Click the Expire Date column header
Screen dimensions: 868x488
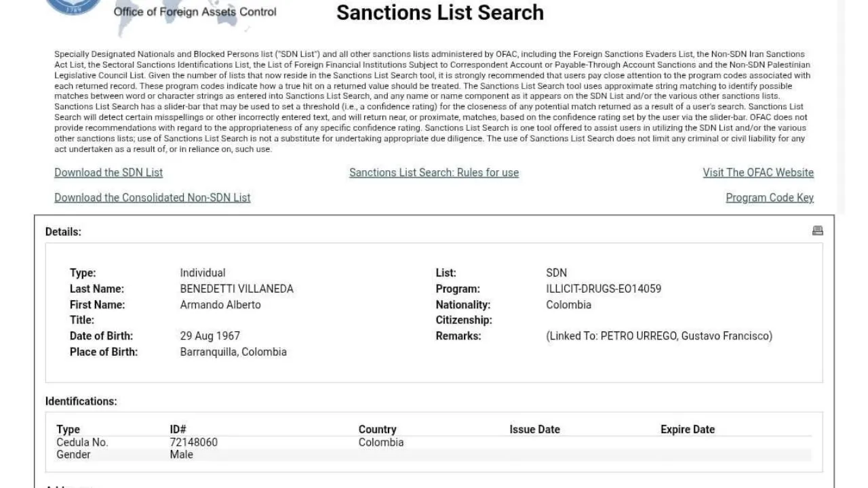pyautogui.click(x=687, y=429)
